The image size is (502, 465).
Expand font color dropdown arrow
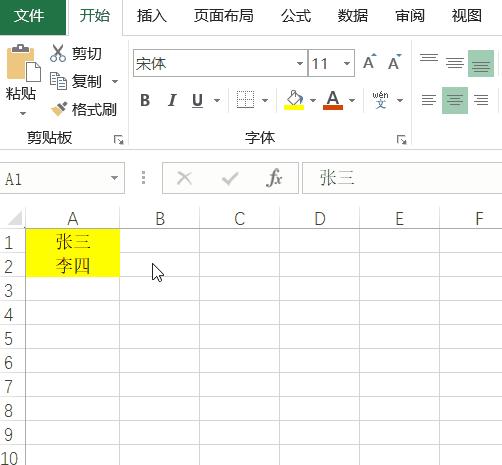[x=352, y=100]
